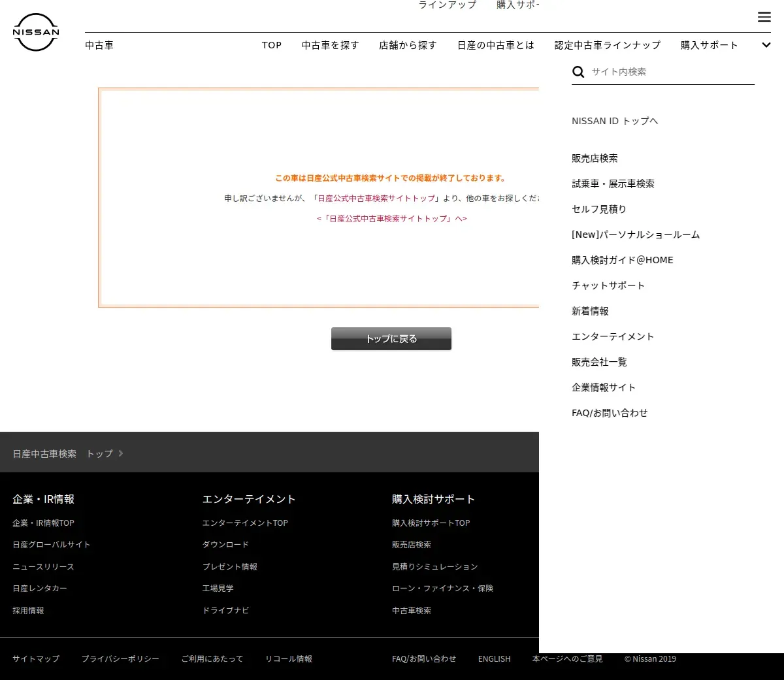Open NISSAN ID トップへ link
Screen dimensions: 784x680
pyautogui.click(x=615, y=121)
